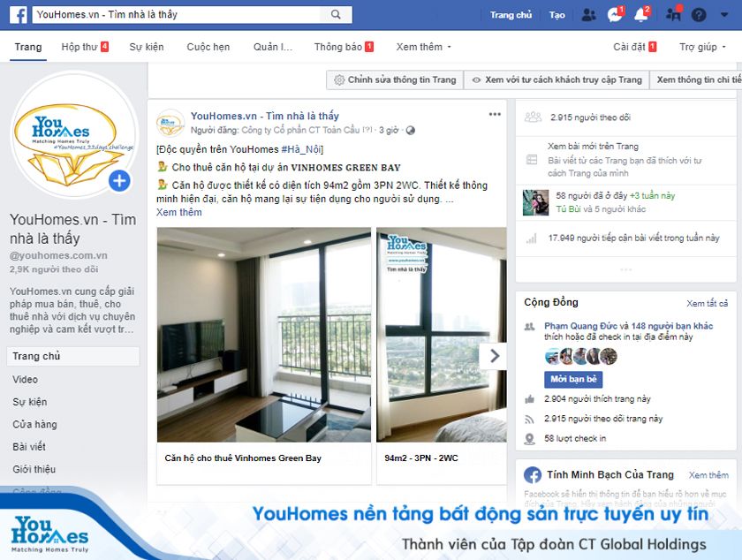Click the help question mark icon
742x560 pixels.
coord(699,15)
